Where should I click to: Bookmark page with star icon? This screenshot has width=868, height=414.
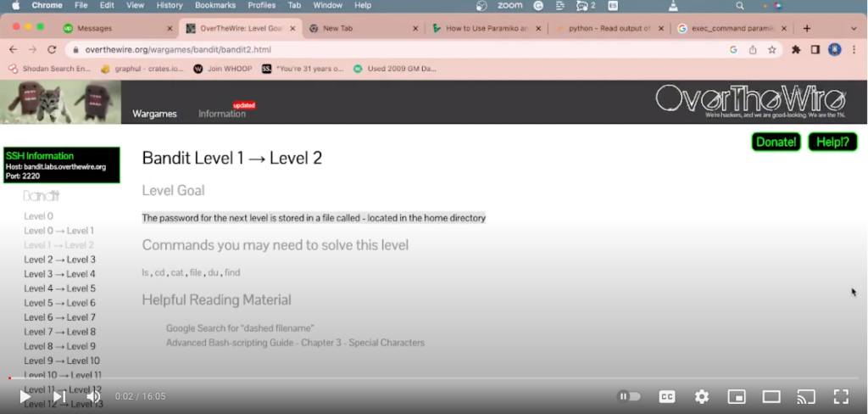(x=772, y=50)
